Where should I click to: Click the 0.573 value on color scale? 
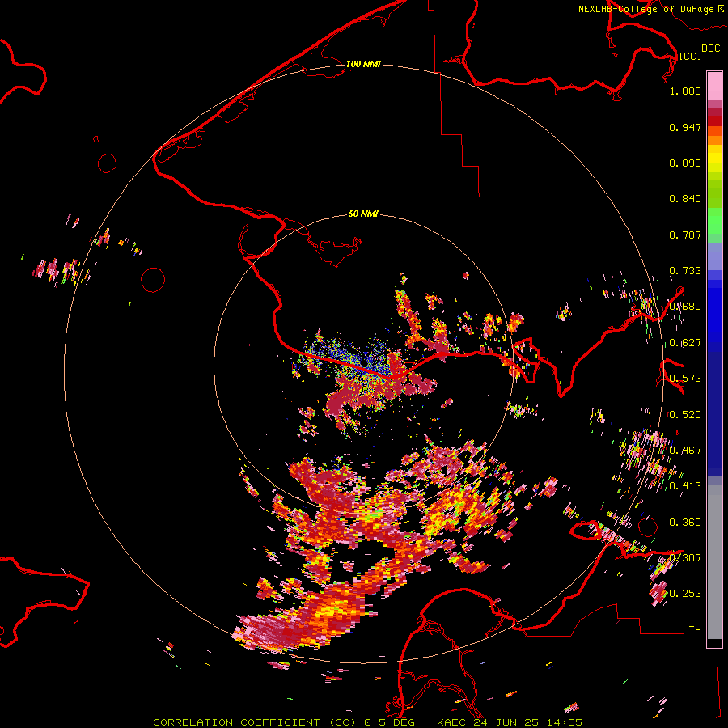pyautogui.click(x=685, y=379)
